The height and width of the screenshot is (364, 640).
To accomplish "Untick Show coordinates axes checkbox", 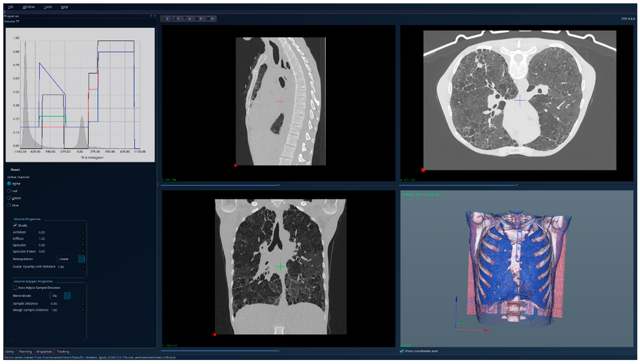I will pos(402,351).
